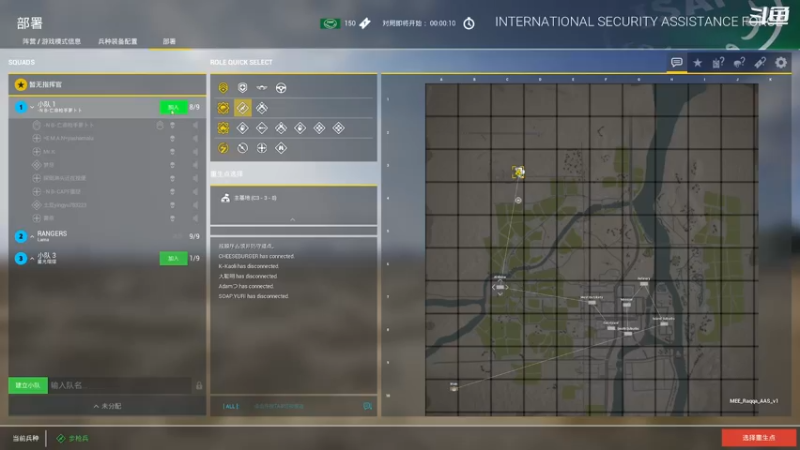Mute speaker on the -N.B-CAPF player row
800x450 pixels.
coord(195,191)
